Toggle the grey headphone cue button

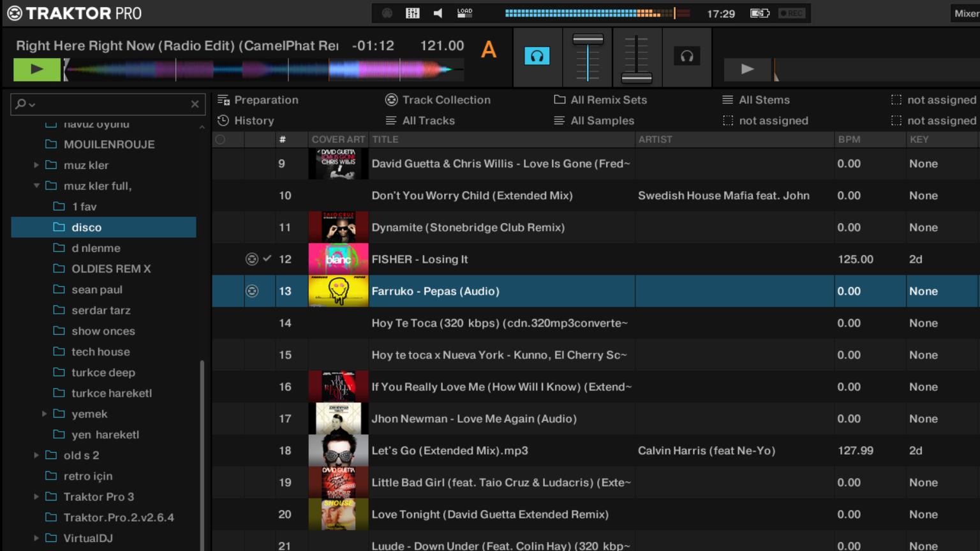687,56
